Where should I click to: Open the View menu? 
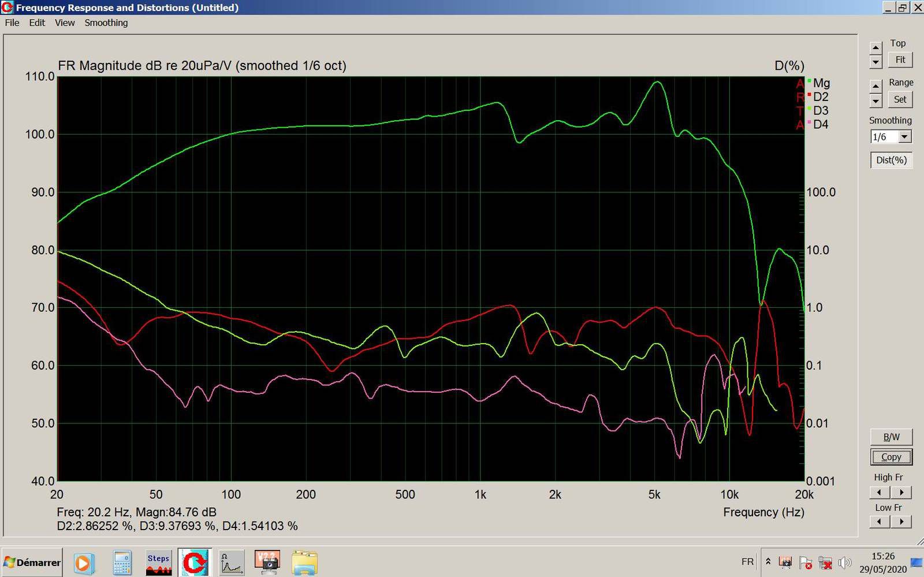coord(65,23)
